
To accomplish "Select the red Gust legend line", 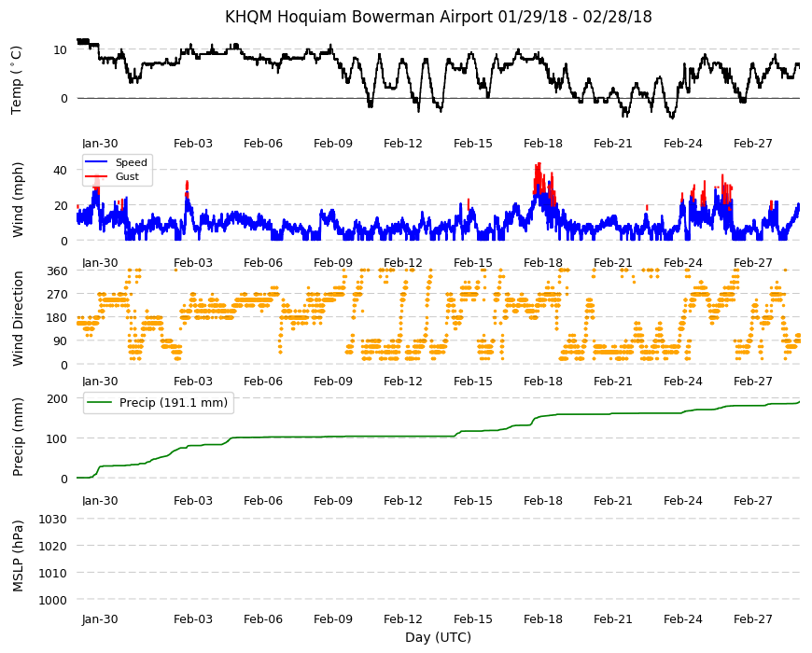I will pyautogui.click(x=95, y=176).
